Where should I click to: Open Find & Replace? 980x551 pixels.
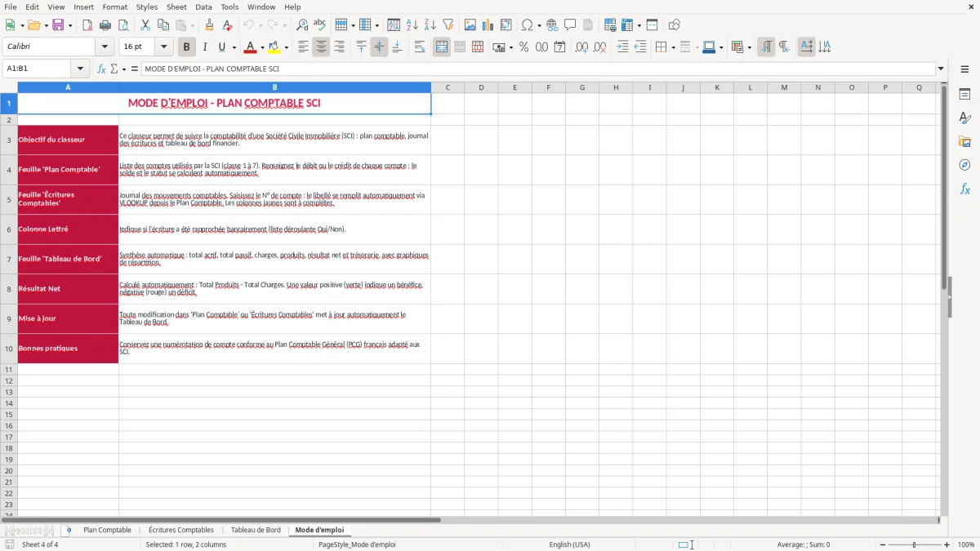click(302, 25)
